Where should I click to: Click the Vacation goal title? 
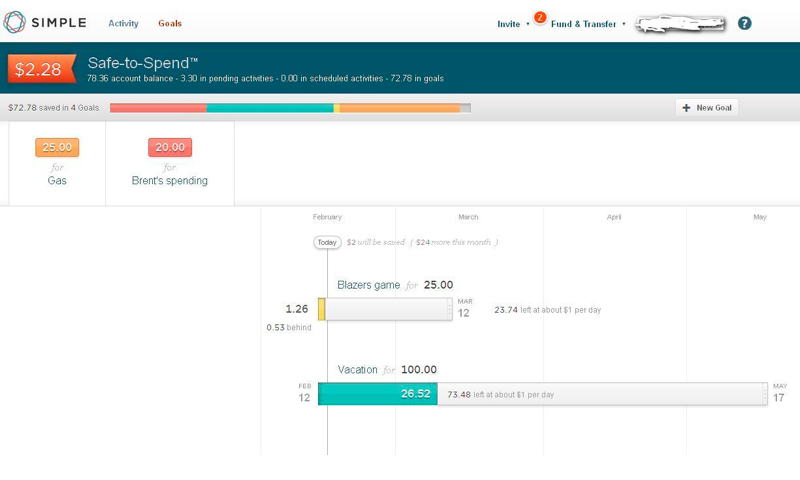[x=357, y=370]
